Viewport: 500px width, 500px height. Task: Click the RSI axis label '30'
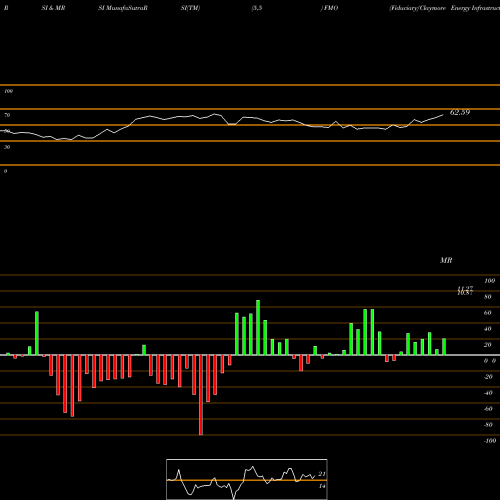coord(7,147)
